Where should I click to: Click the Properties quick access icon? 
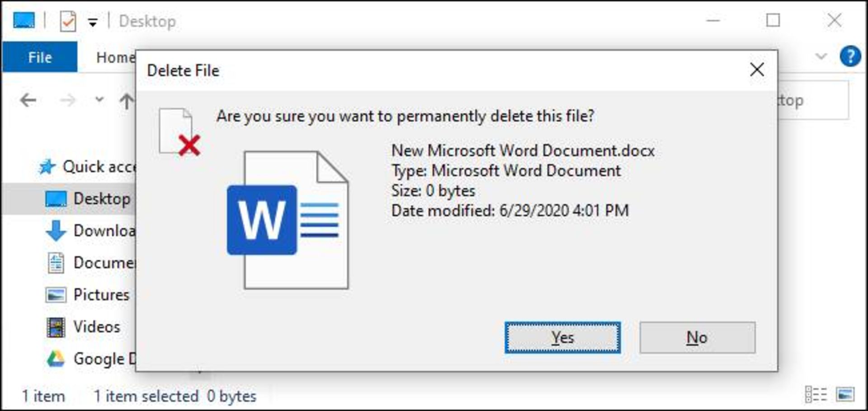68,21
